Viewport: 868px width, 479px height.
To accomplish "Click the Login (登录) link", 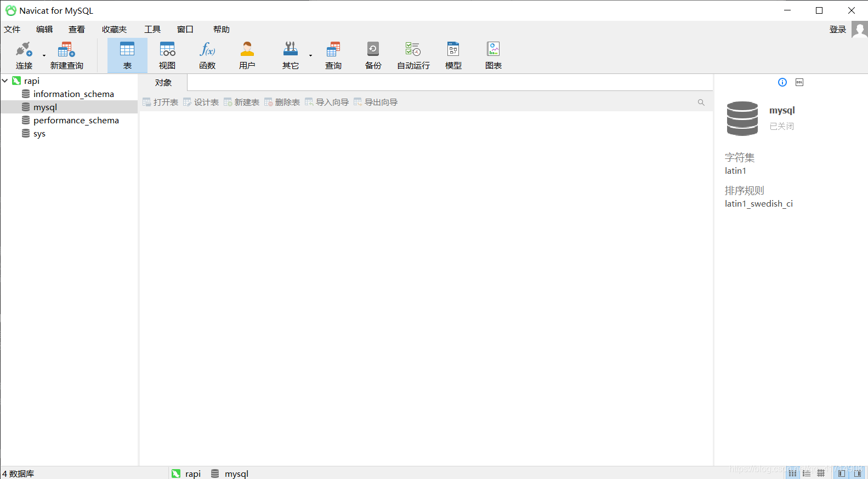I will (837, 30).
